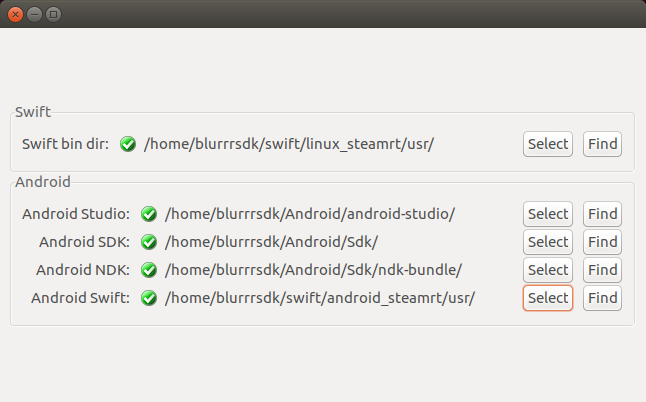The image size is (646, 402).
Task: Close the window with the red button
Action: click(x=15, y=14)
